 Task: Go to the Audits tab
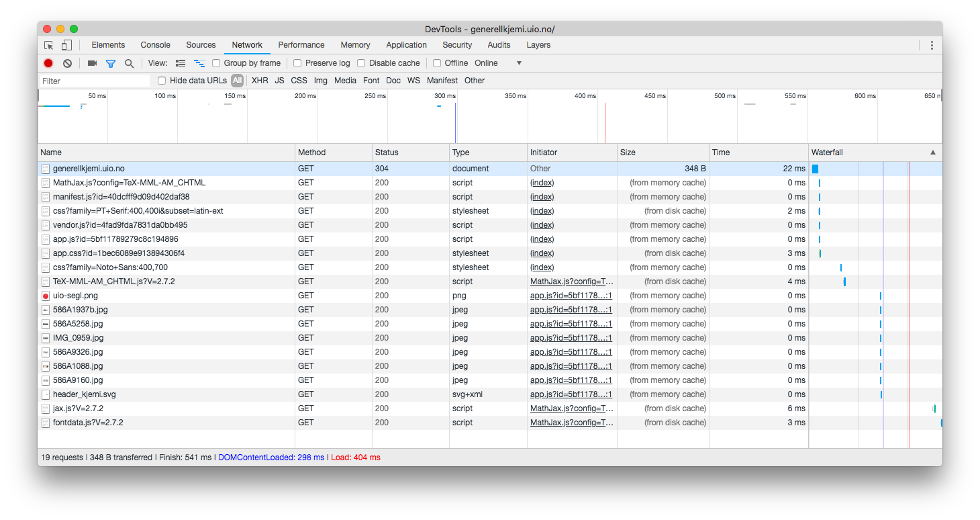pyautogui.click(x=499, y=45)
